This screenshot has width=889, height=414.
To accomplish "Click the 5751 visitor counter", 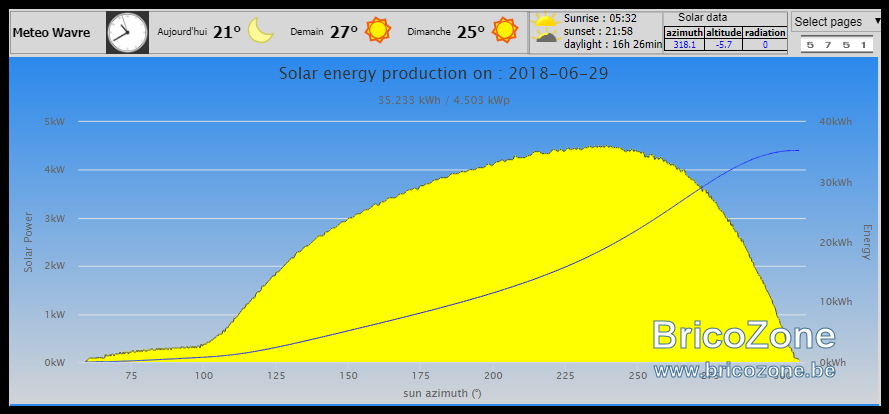I will (x=837, y=45).
